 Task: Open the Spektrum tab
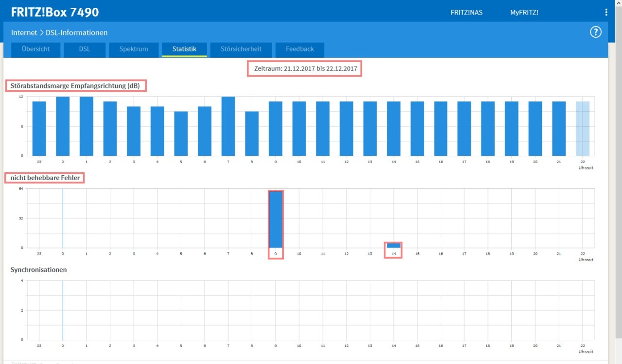point(134,49)
